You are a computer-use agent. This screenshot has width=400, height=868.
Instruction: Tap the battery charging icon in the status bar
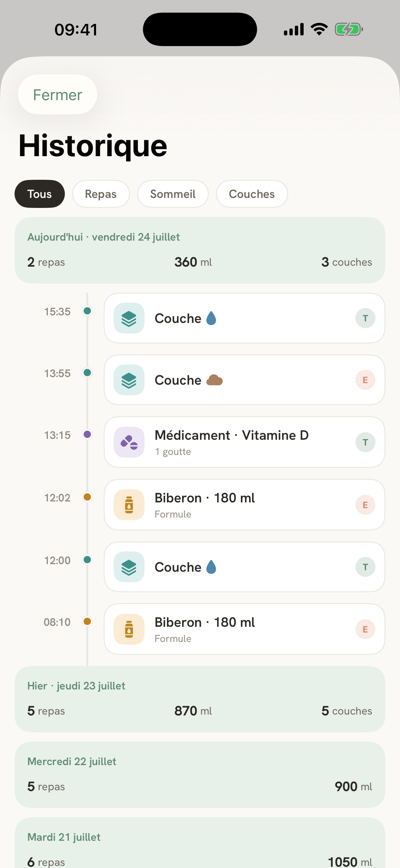(349, 29)
